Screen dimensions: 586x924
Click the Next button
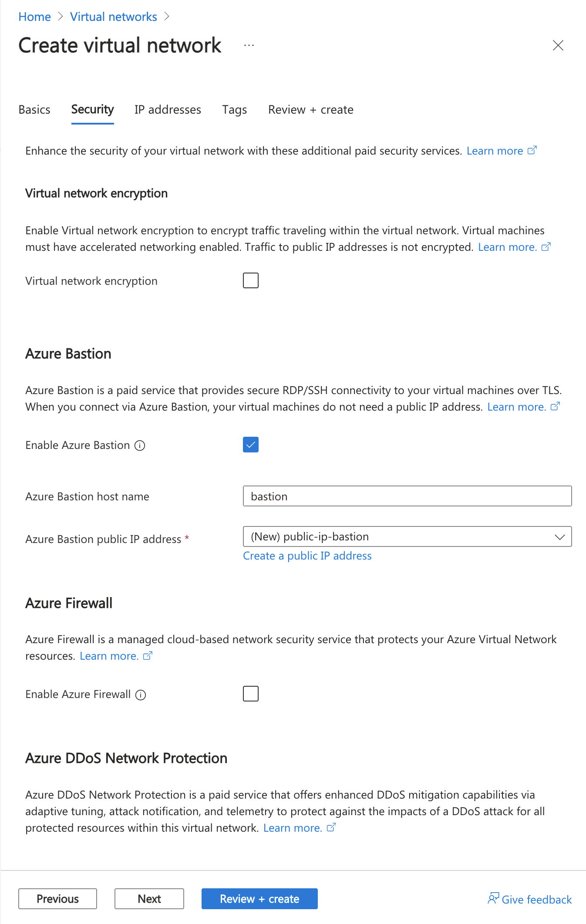pyautogui.click(x=149, y=899)
